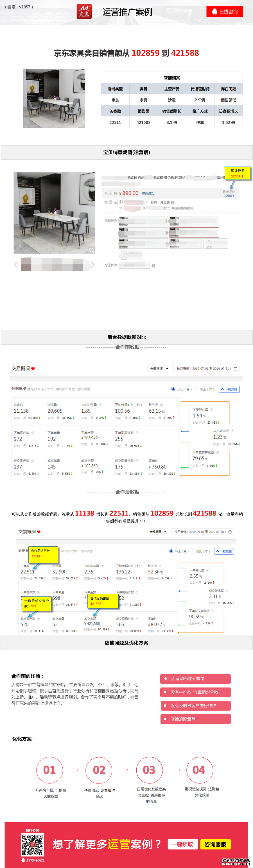Click the help icon beside 下单转化率 1.54%
This screenshot has width=253, height=868.
(x=211, y=409)
